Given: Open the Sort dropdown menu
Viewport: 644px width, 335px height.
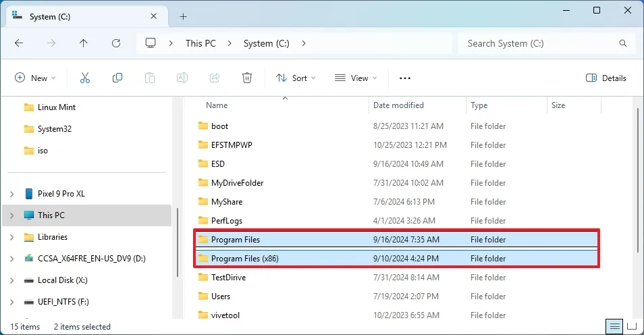Looking at the screenshot, I should click(296, 78).
